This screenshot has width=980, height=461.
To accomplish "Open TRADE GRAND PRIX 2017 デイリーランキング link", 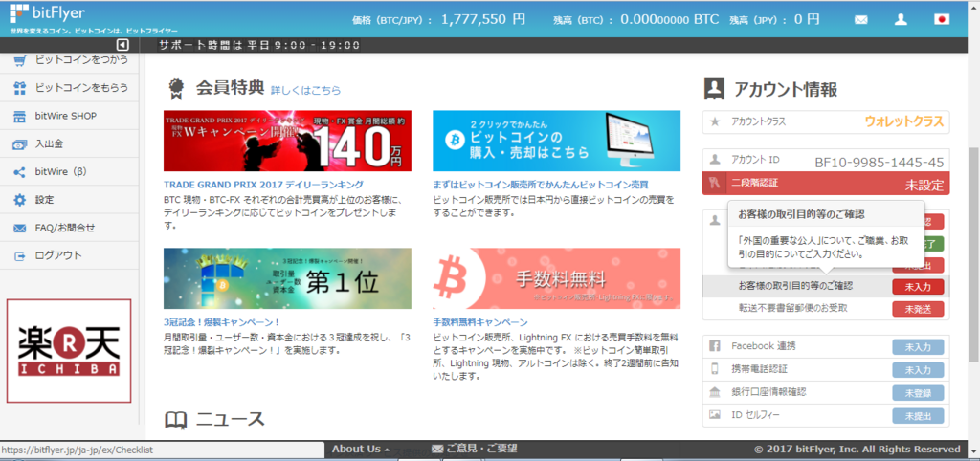I will (263, 185).
